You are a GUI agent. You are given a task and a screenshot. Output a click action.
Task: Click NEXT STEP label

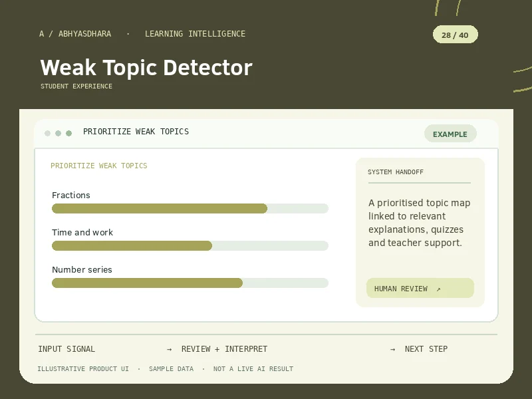click(426, 348)
